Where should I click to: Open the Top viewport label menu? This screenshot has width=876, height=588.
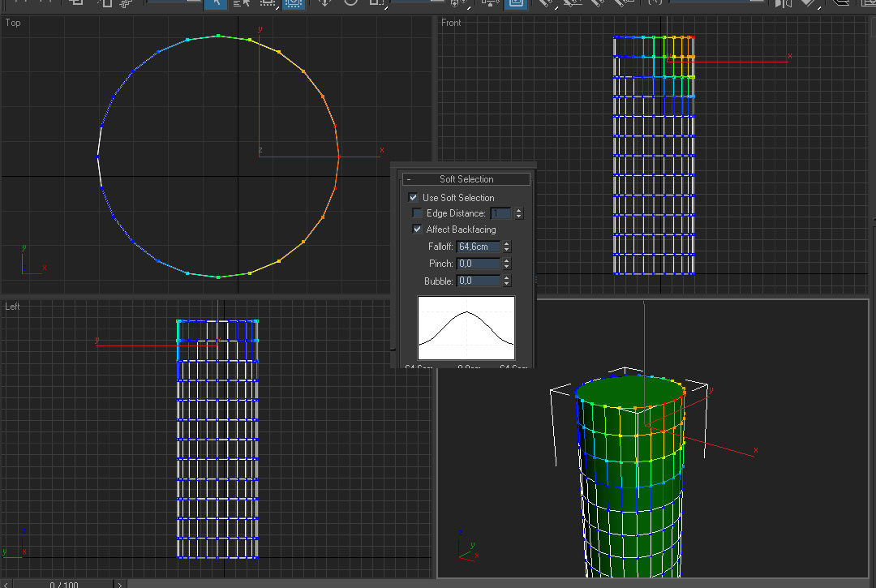[x=13, y=23]
